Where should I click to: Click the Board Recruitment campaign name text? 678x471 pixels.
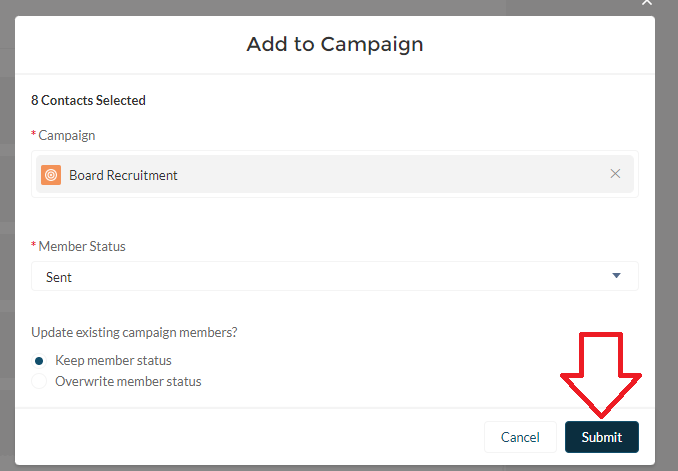tap(123, 175)
